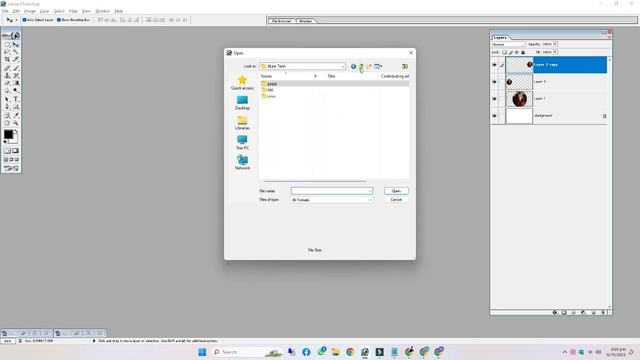Click the Favorites icon in Open dialog
This screenshot has width=640, height=360.
pos(404,67)
